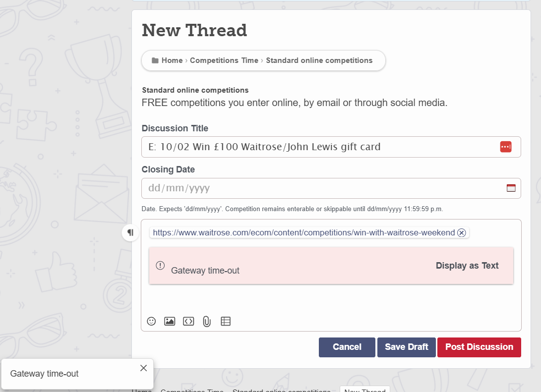This screenshot has width=541, height=392.
Task: Choose Display as Text for failed embed
Action: [467, 266]
